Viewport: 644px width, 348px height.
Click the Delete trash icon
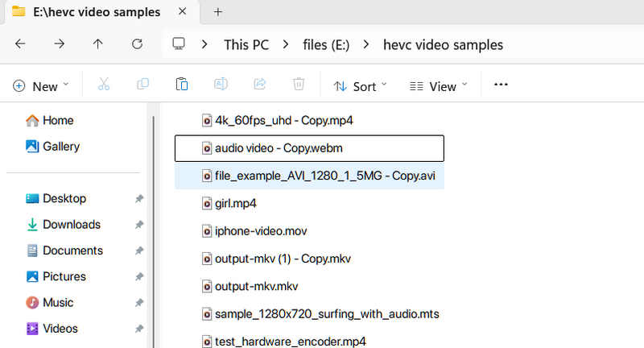coord(299,85)
